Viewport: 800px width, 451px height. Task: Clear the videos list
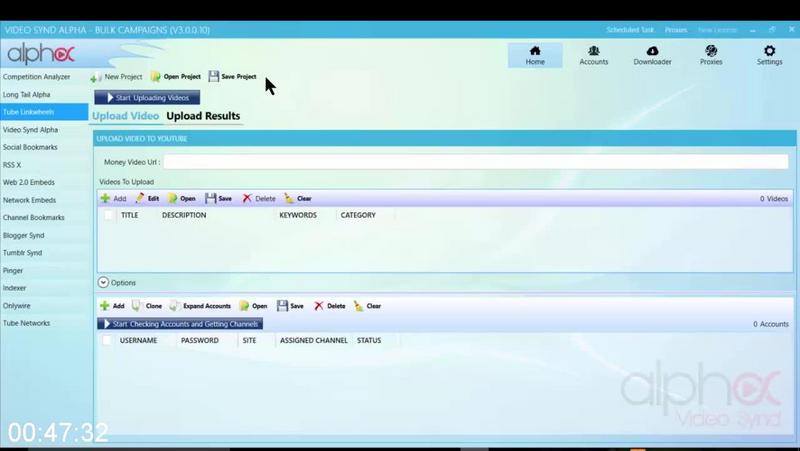click(298, 198)
